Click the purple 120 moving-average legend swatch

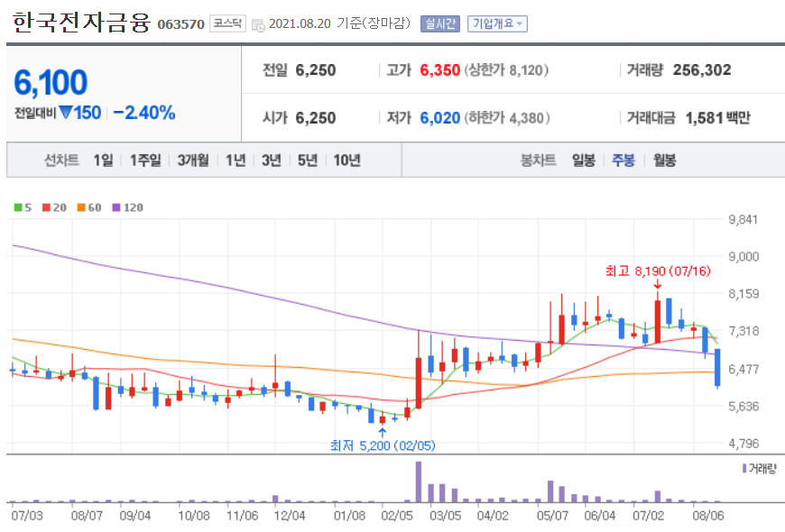pyautogui.click(x=116, y=207)
